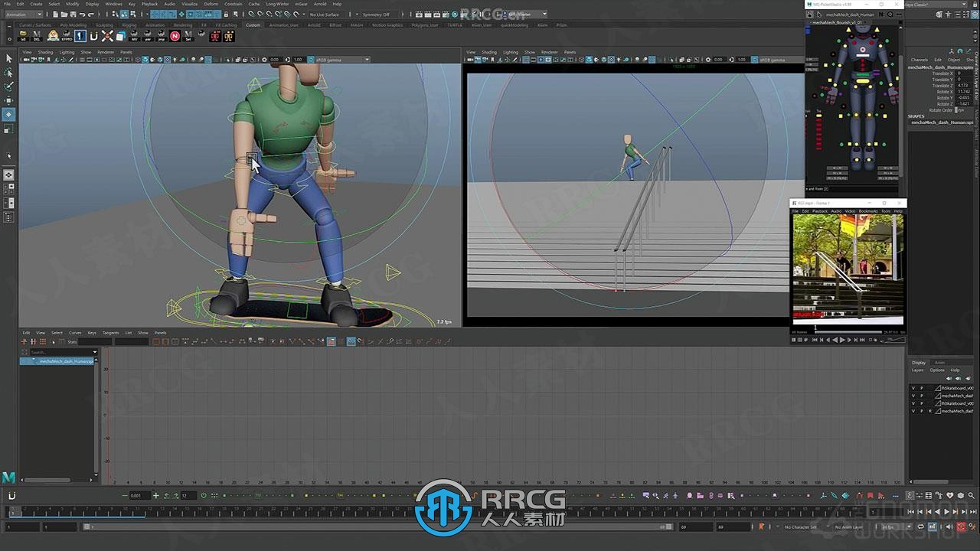This screenshot has height=551, width=980.
Task: Toggle visibility V of second display layer
Action: pyautogui.click(x=913, y=396)
